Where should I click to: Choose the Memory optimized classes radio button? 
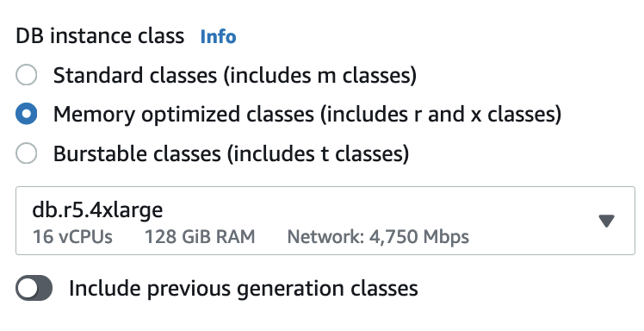pos(27,114)
